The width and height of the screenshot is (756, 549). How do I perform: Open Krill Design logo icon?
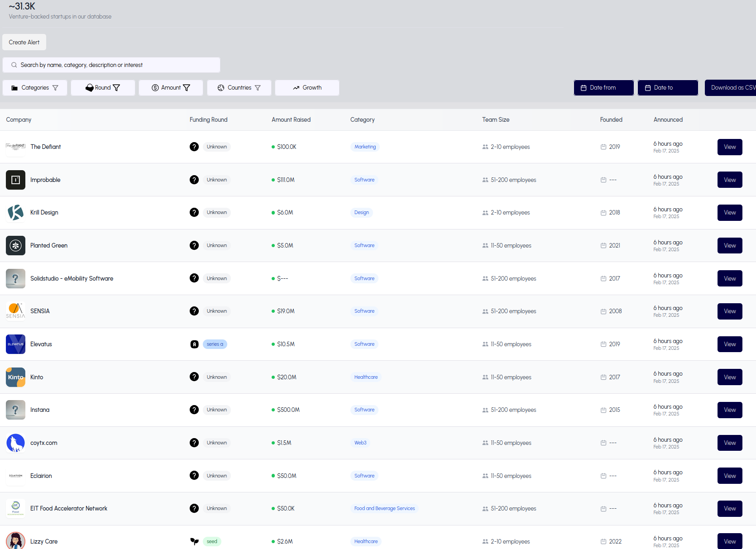point(15,212)
